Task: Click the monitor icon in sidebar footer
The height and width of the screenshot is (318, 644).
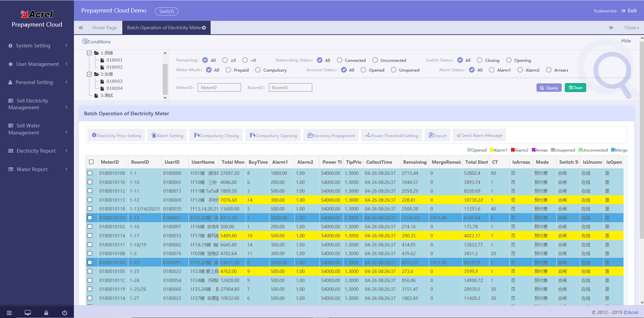Action: 28,313
